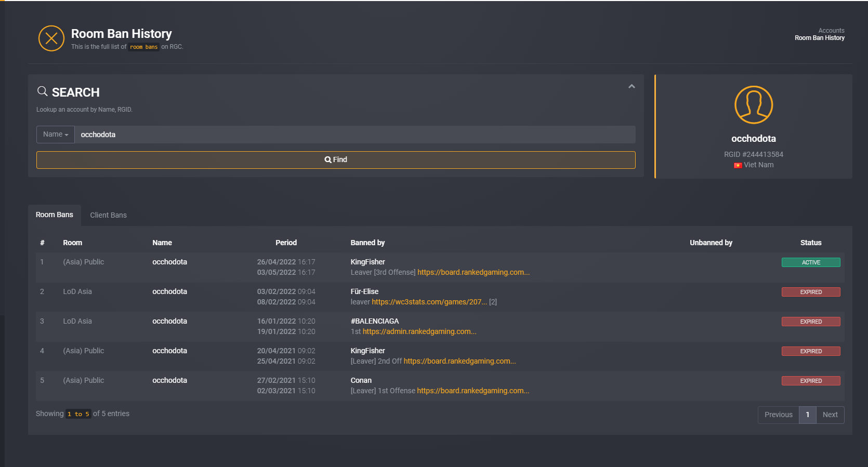
Task: Click EXPIRED badge in the 20/04/2021 row
Action: [x=811, y=351]
